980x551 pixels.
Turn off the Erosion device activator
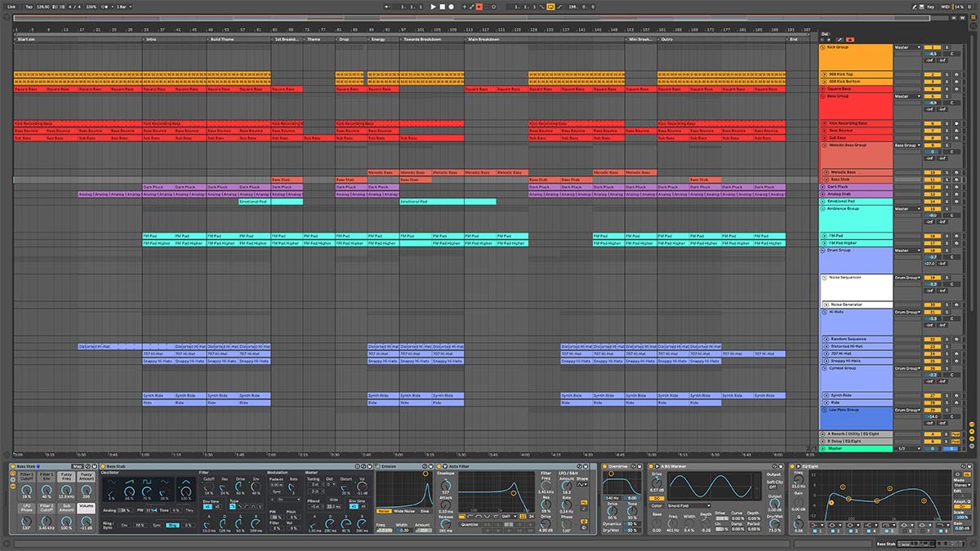(x=379, y=466)
